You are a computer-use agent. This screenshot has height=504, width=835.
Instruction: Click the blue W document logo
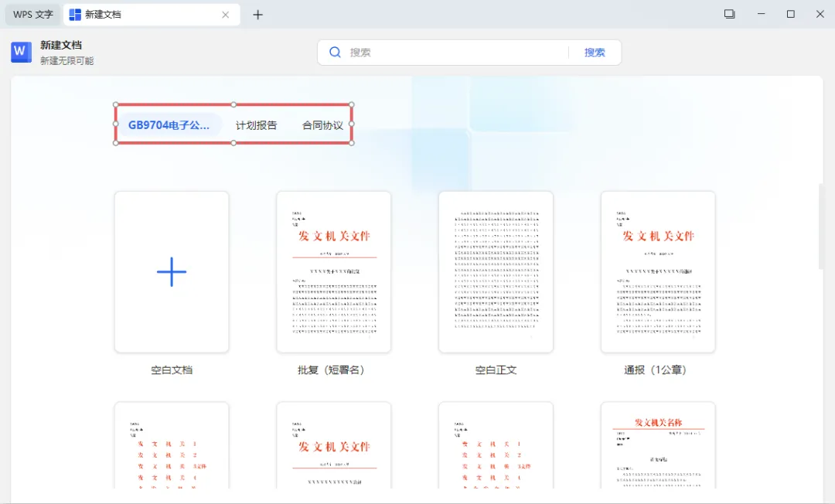[x=22, y=52]
